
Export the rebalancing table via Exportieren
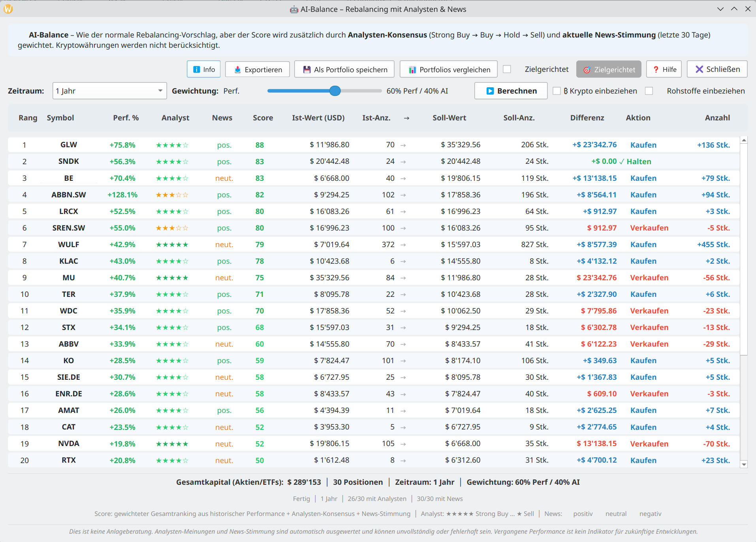point(258,69)
